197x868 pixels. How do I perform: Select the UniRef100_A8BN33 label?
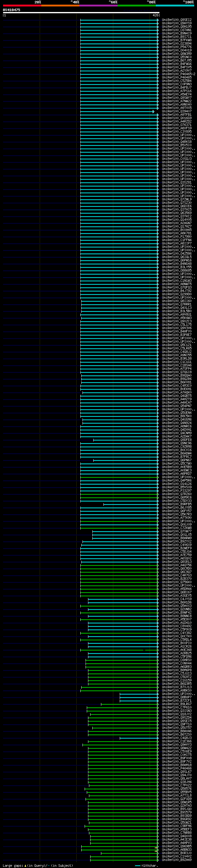tap(177, 850)
